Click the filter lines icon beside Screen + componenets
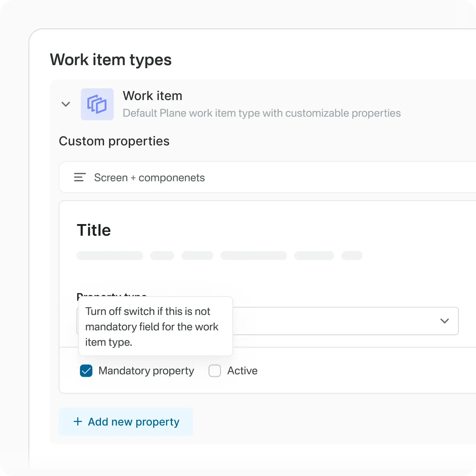The height and width of the screenshot is (476, 476). pyautogui.click(x=79, y=177)
